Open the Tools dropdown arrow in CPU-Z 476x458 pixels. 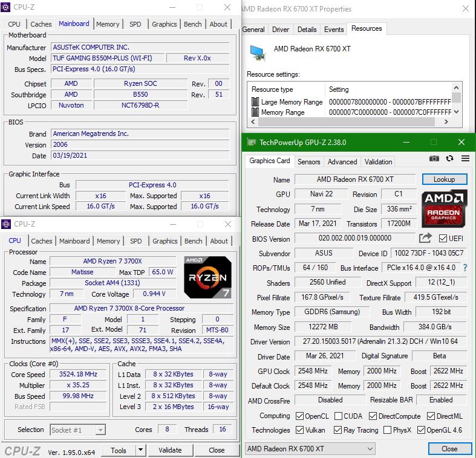point(140,450)
